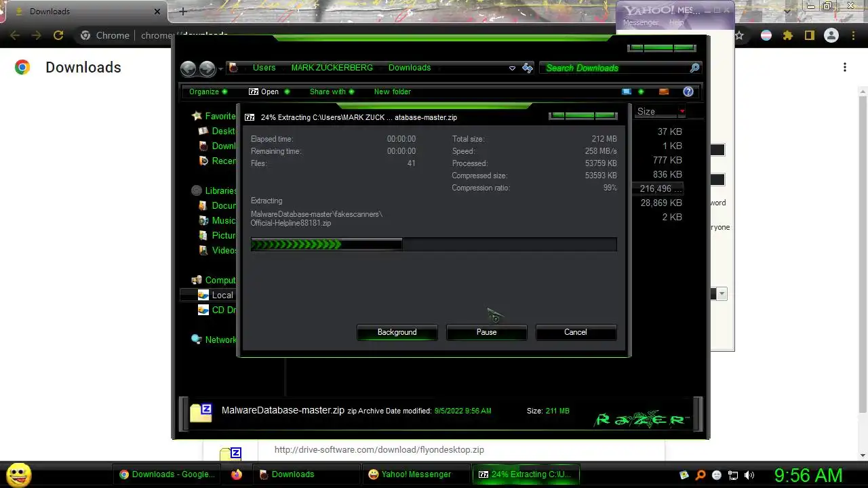Open the selected archive with 7-Zip
The image size is (868, 488).
point(264,91)
